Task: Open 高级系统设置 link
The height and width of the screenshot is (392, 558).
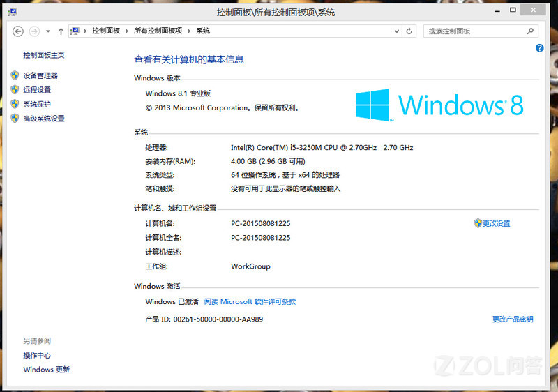Action: 44,119
